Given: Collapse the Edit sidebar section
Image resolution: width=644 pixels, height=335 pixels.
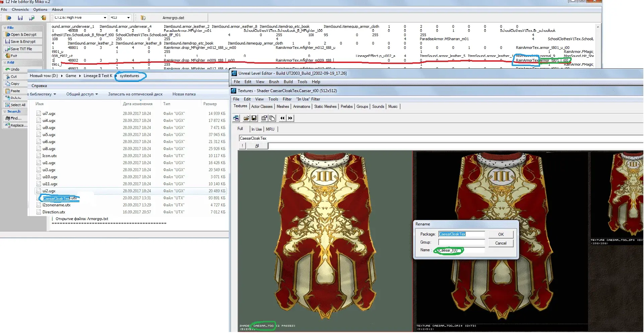Looking at the screenshot, I should [5, 63].
